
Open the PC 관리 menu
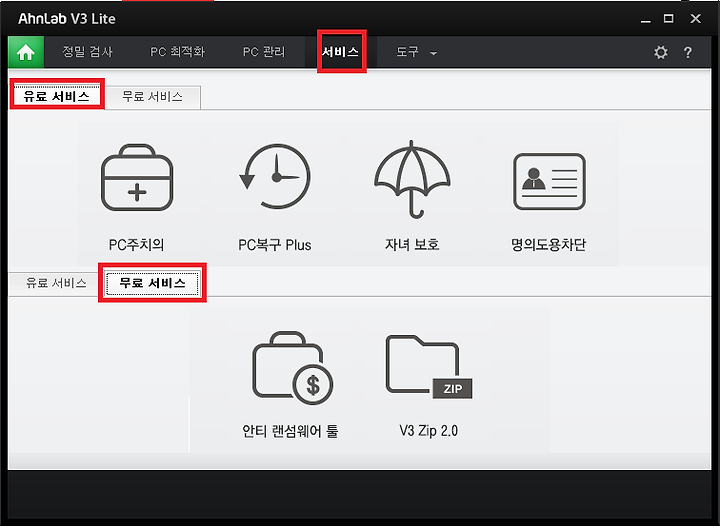pos(264,52)
